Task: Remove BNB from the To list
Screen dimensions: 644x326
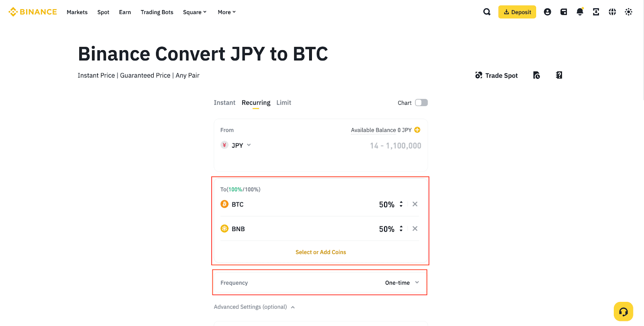Action: click(x=415, y=229)
